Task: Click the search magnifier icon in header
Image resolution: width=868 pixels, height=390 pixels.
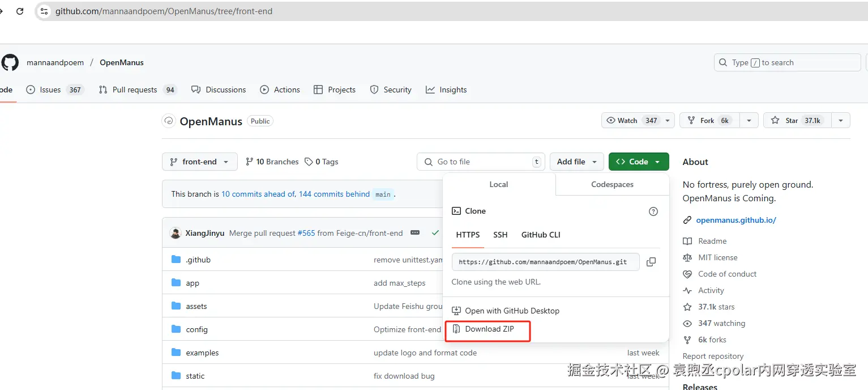Action: point(723,62)
